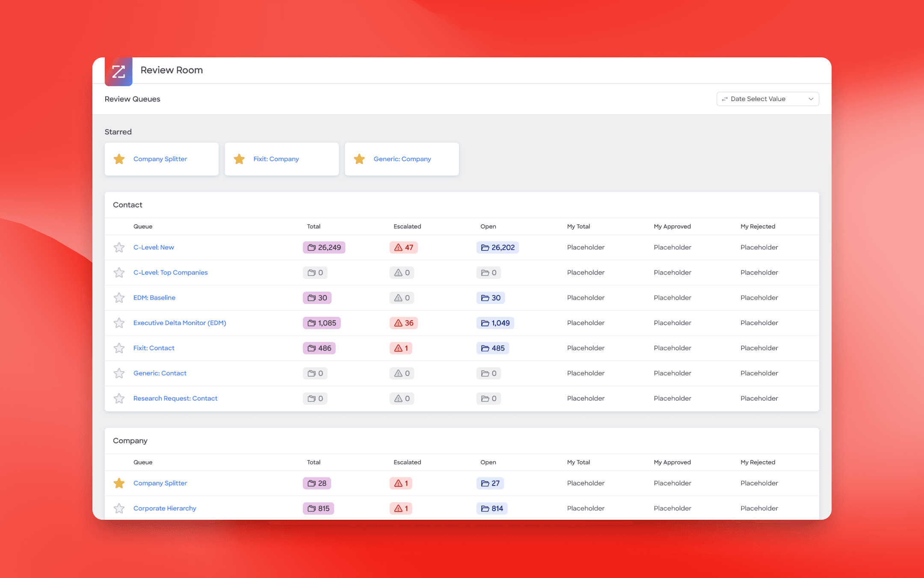Click the escalated badge 36 for Executive Delta Monitor
This screenshot has height=578, width=924.
(403, 323)
